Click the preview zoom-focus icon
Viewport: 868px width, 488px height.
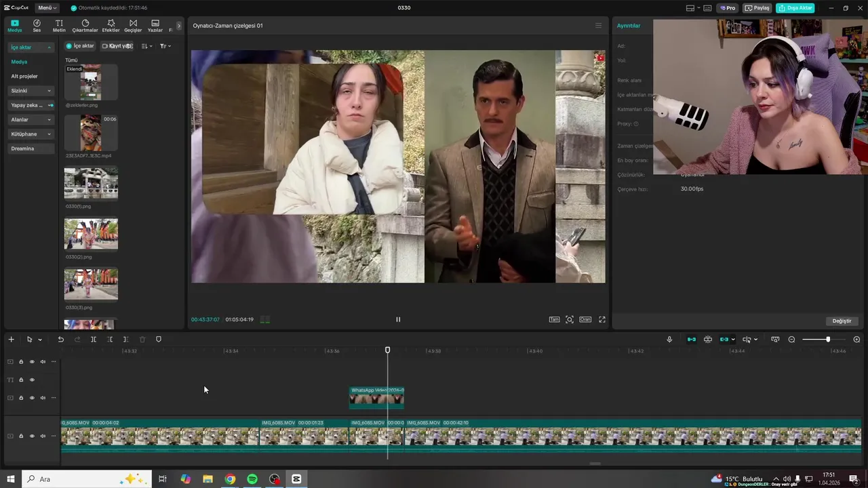pyautogui.click(x=570, y=319)
